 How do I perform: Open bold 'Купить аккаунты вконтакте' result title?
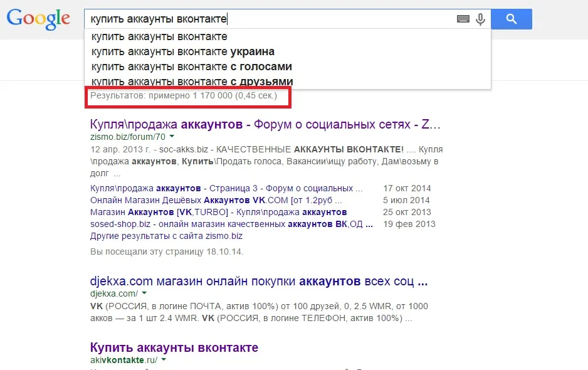[174, 347]
